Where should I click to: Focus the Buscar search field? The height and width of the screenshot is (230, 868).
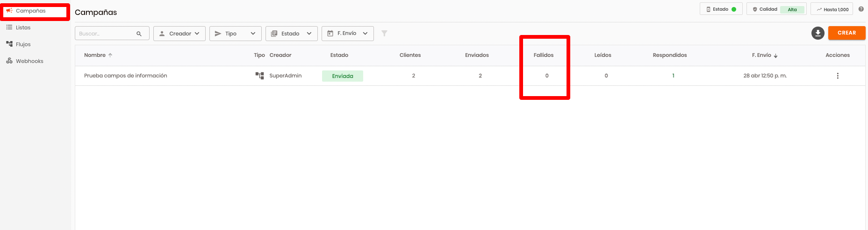coord(106,34)
